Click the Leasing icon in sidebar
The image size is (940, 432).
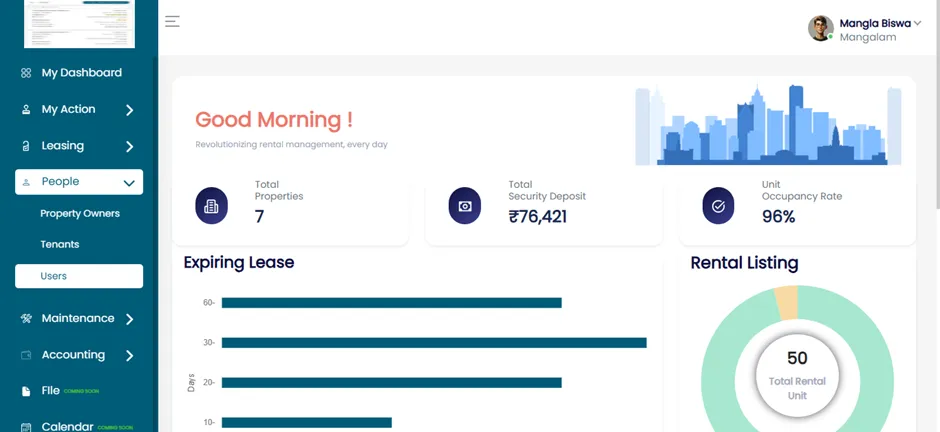point(26,146)
